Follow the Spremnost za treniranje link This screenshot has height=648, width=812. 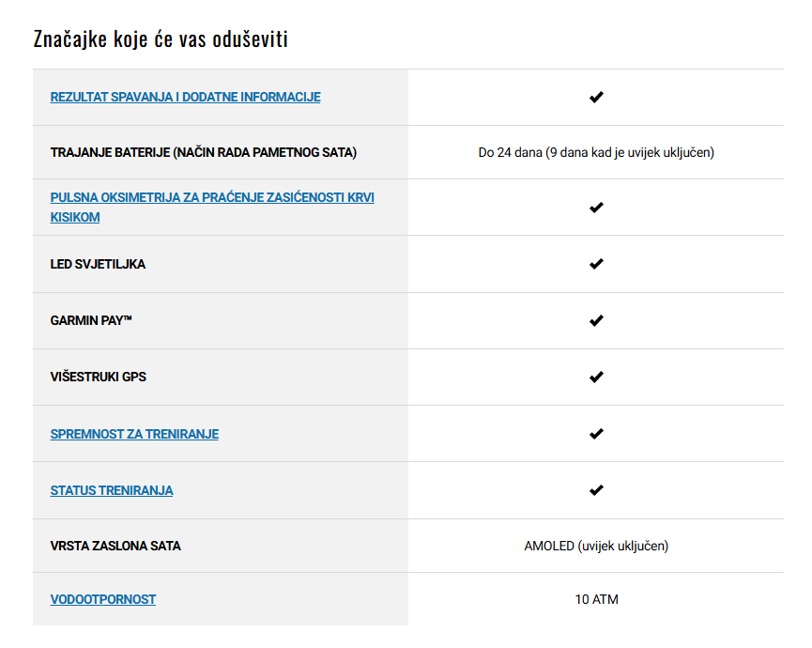pos(134,434)
